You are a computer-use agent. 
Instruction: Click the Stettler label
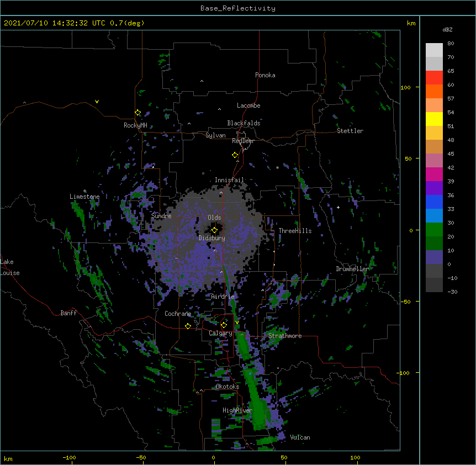(x=350, y=131)
